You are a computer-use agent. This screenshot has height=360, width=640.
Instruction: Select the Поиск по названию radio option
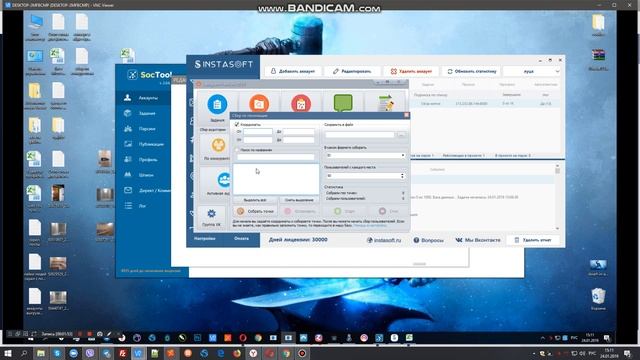pos(237,150)
